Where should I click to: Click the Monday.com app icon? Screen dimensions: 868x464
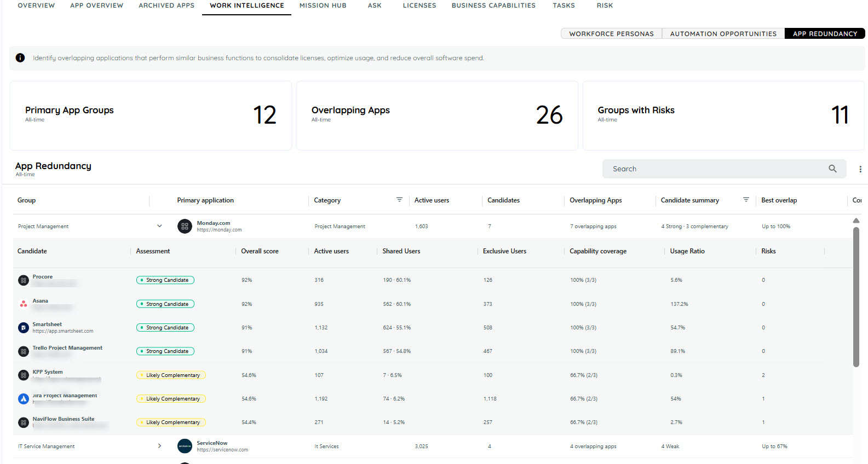pyautogui.click(x=185, y=226)
